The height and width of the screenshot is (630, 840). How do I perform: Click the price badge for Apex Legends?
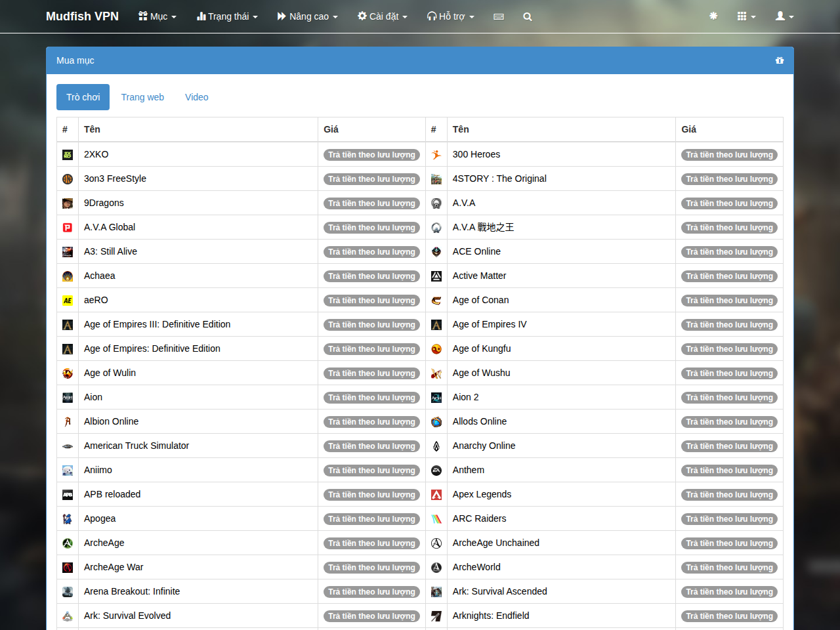point(729,495)
